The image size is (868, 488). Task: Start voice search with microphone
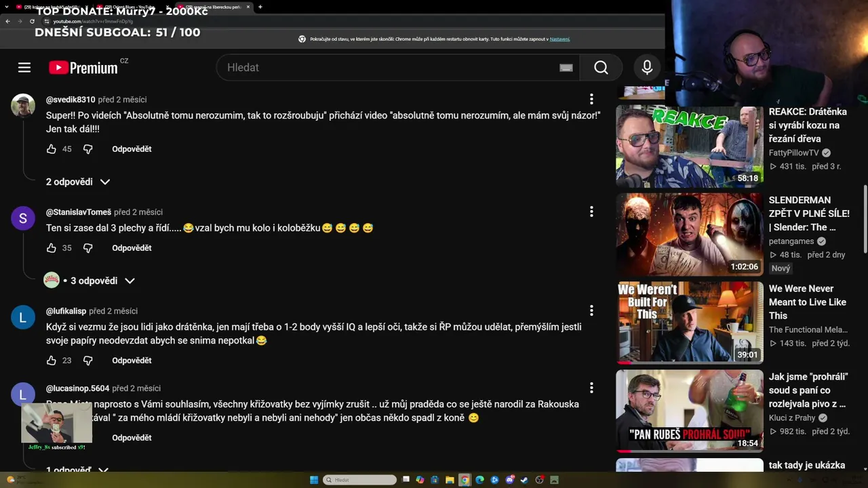(x=647, y=67)
